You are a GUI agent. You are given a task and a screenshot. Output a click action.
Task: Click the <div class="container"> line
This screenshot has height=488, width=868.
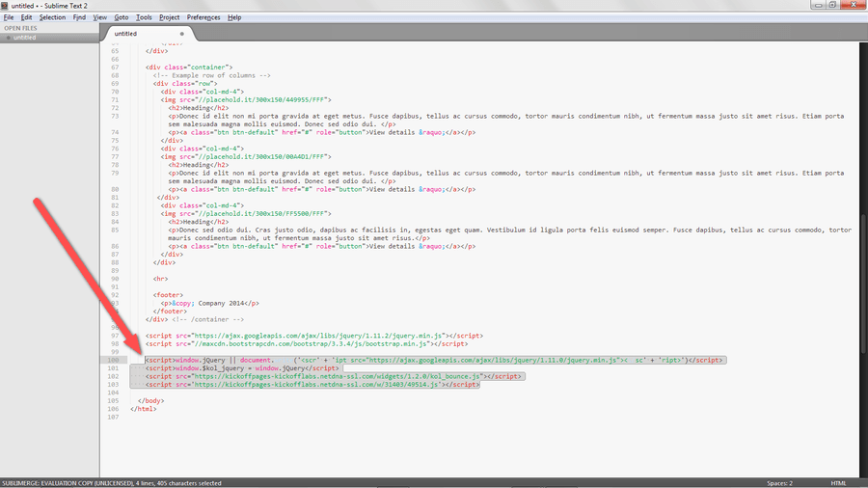[x=189, y=67]
